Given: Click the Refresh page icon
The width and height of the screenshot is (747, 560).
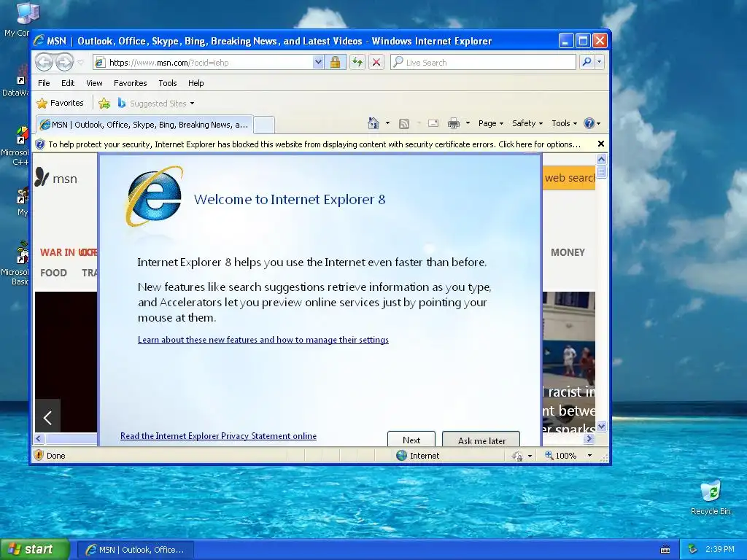Looking at the screenshot, I should click(357, 63).
